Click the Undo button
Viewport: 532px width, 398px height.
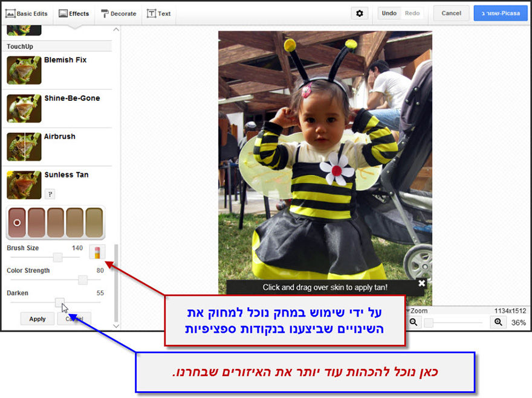389,12
